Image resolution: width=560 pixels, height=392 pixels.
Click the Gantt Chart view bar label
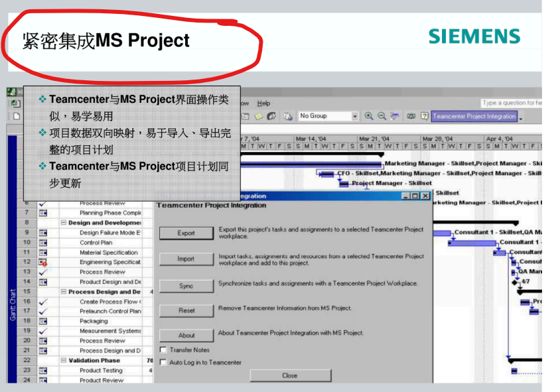[13, 304]
